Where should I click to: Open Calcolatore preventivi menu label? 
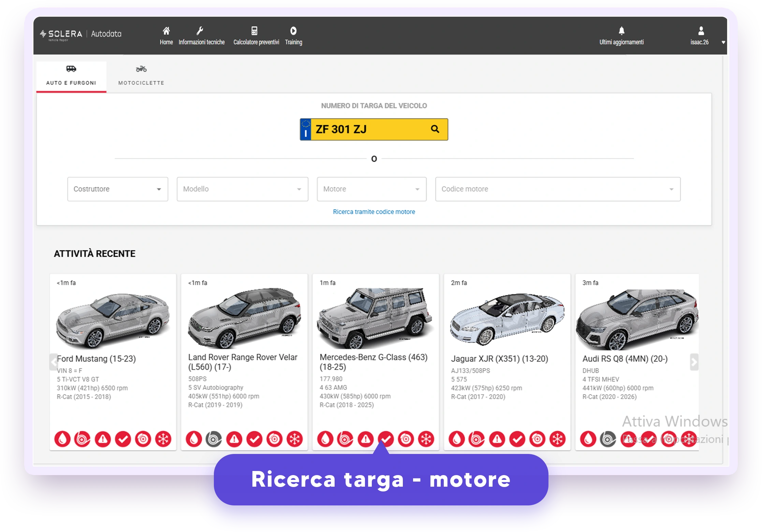click(x=256, y=42)
